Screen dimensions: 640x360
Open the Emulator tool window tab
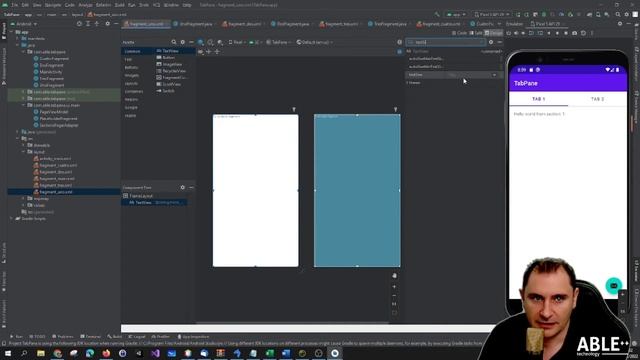[514, 24]
